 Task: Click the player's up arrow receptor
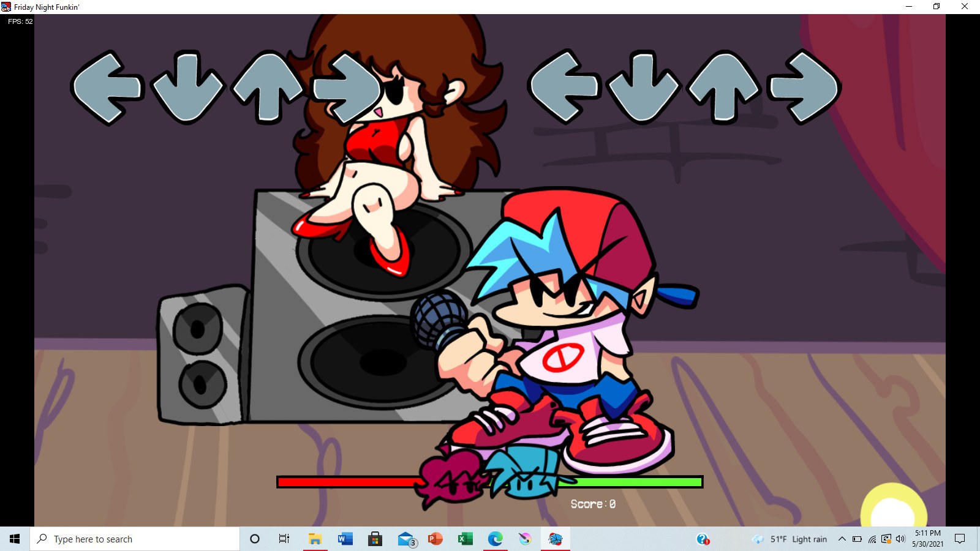[724, 88]
